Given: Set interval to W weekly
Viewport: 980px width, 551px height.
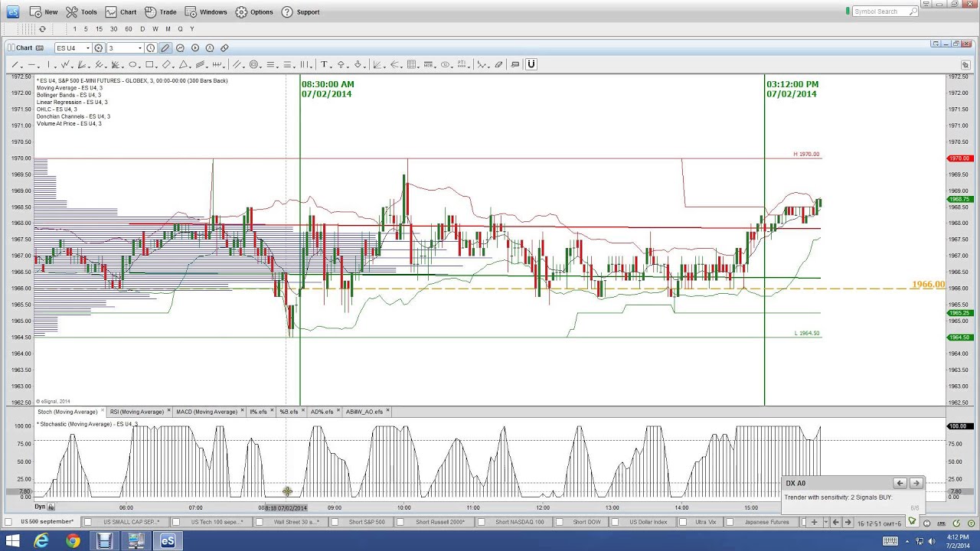Looking at the screenshot, I should (x=155, y=29).
